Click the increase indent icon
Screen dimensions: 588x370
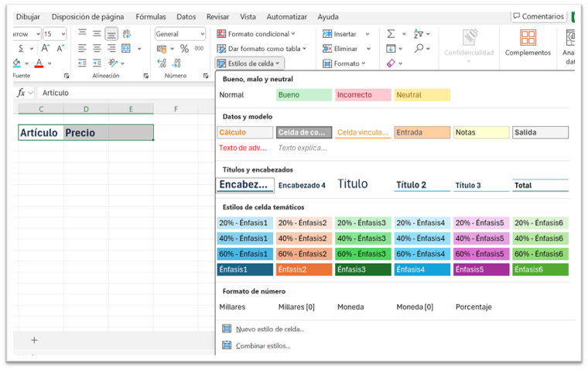pyautogui.click(x=97, y=63)
